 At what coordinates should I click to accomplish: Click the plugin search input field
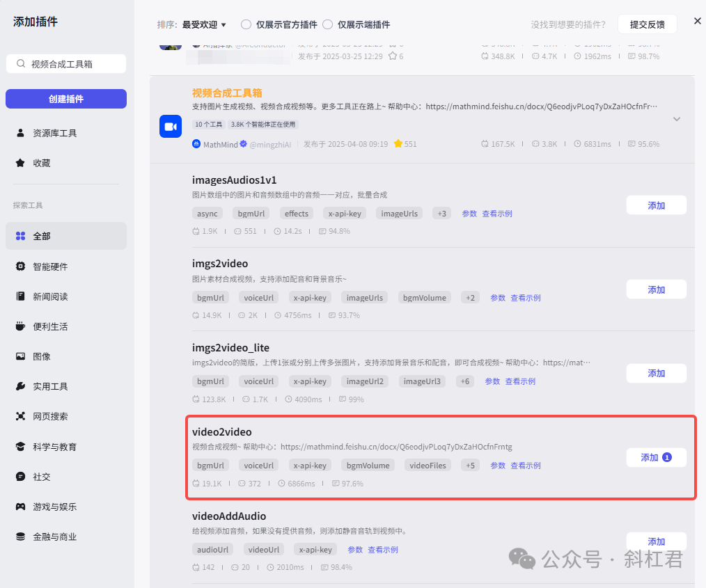65,63
